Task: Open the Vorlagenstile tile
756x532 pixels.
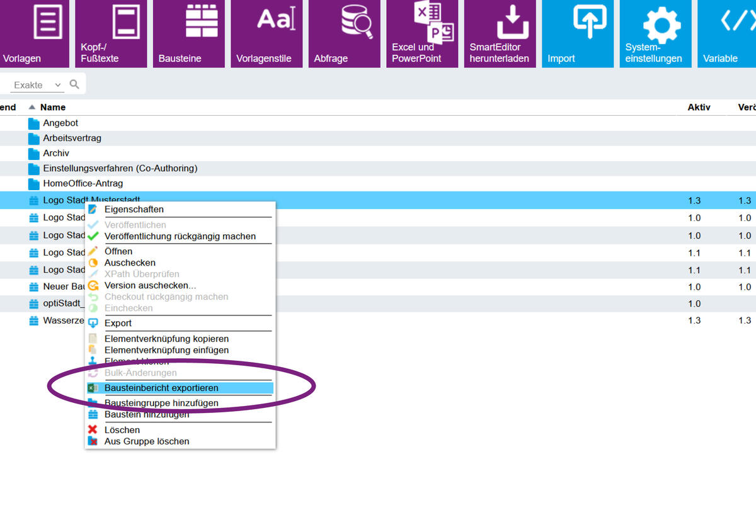Action: (266, 33)
